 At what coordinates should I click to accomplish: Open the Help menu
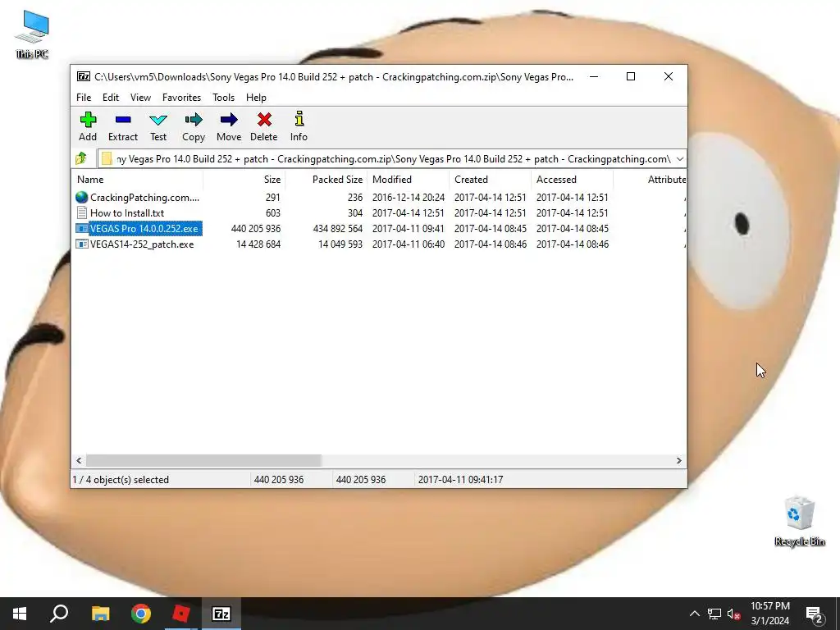256,98
